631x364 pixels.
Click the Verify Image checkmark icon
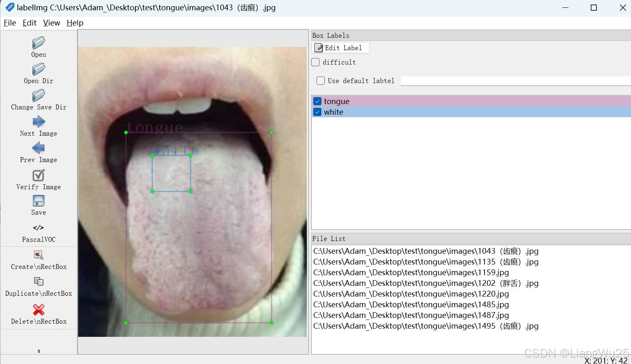tap(39, 175)
